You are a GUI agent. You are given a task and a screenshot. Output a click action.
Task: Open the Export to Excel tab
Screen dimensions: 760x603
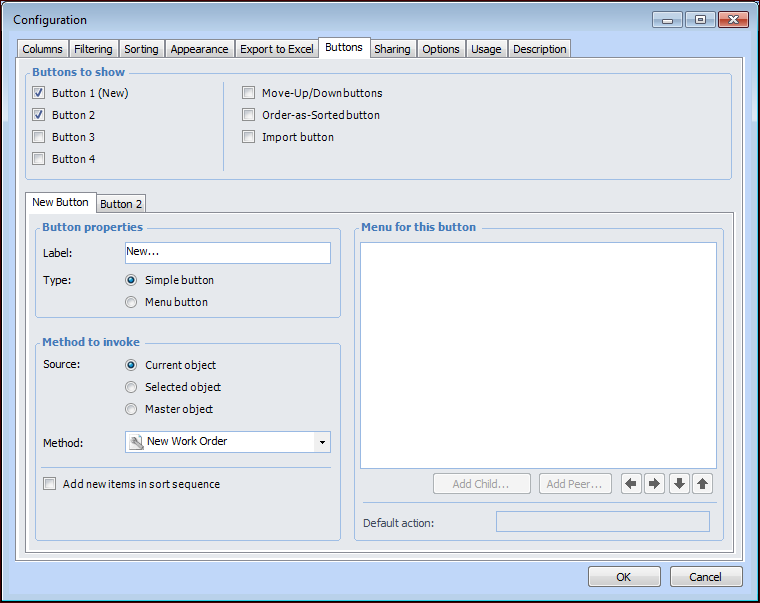[276, 49]
